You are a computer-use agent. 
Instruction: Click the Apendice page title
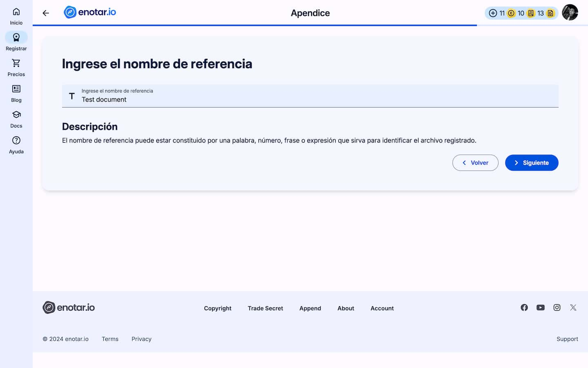click(x=310, y=13)
